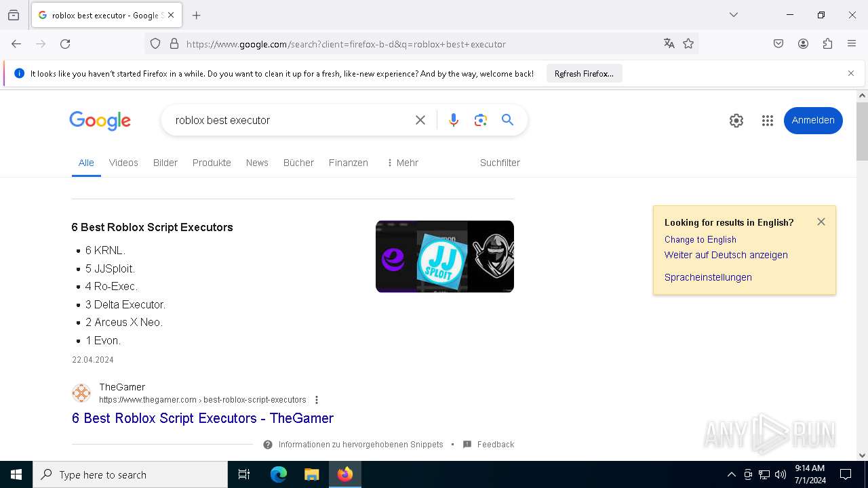The image size is (868, 488).
Task: Start voice search with microphone
Action: pos(454,120)
